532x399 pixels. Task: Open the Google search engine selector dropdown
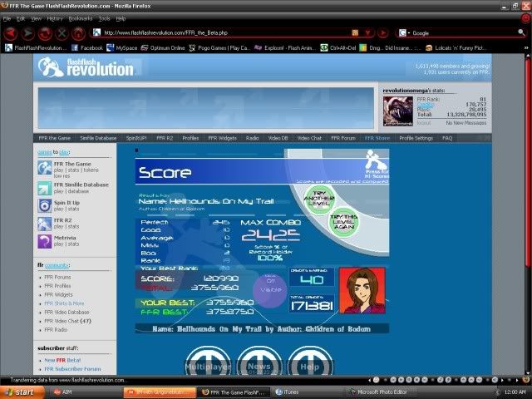click(405, 32)
